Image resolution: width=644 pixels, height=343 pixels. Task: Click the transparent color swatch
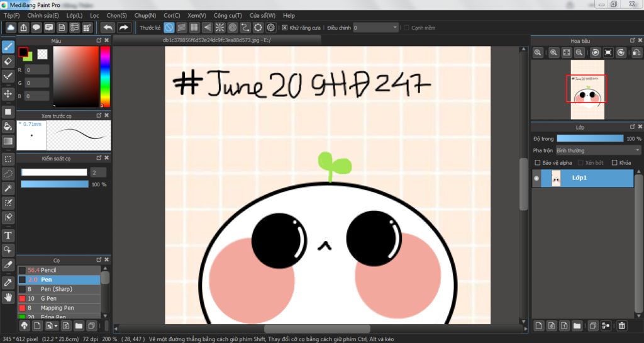pos(42,54)
